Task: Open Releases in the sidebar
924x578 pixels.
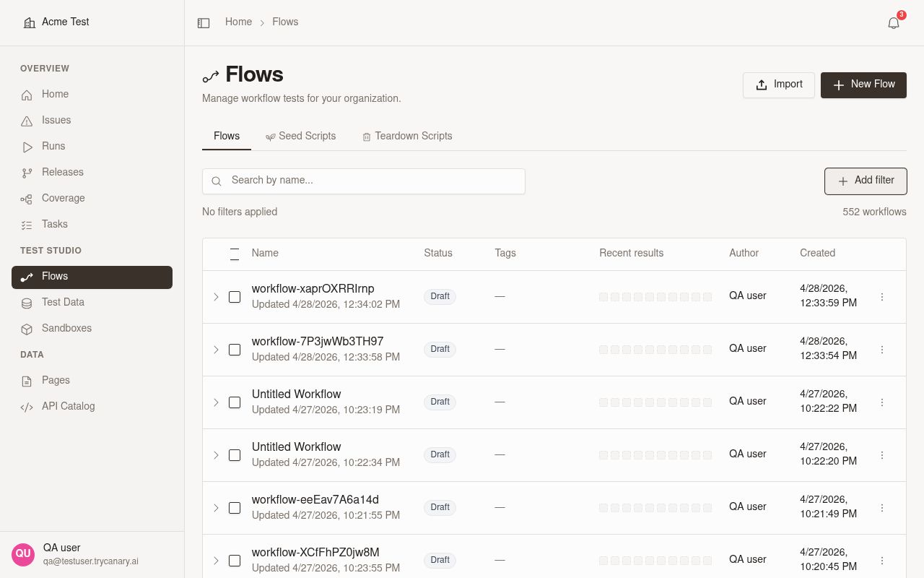Action: [x=92, y=173]
